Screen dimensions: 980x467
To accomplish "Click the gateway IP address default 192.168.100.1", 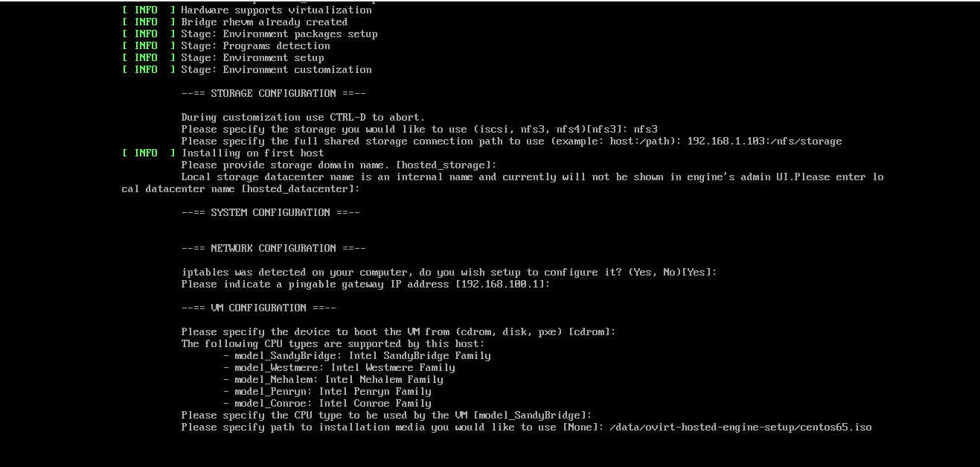I will (x=502, y=284).
